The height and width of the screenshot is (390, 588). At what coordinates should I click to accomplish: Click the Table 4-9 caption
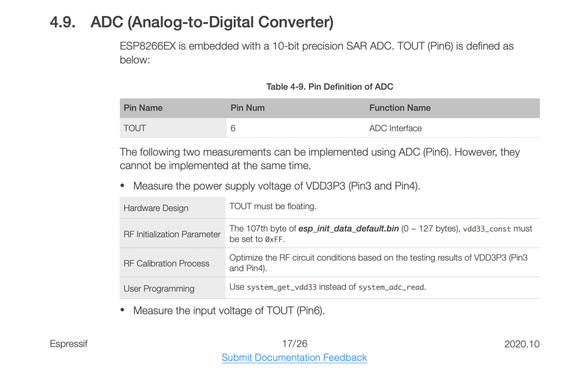330,87
